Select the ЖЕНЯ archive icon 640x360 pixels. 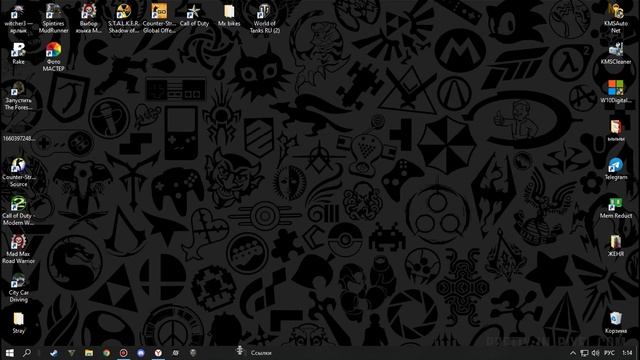(x=616, y=242)
